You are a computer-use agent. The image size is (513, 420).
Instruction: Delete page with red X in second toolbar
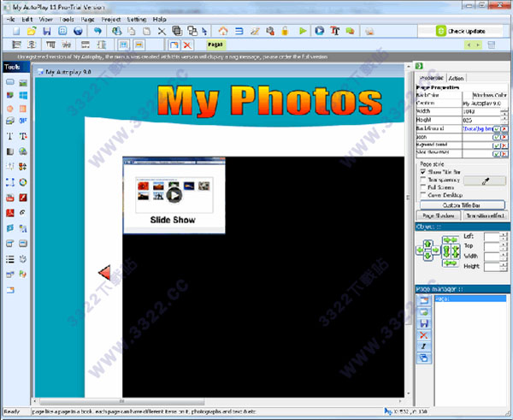point(187,45)
